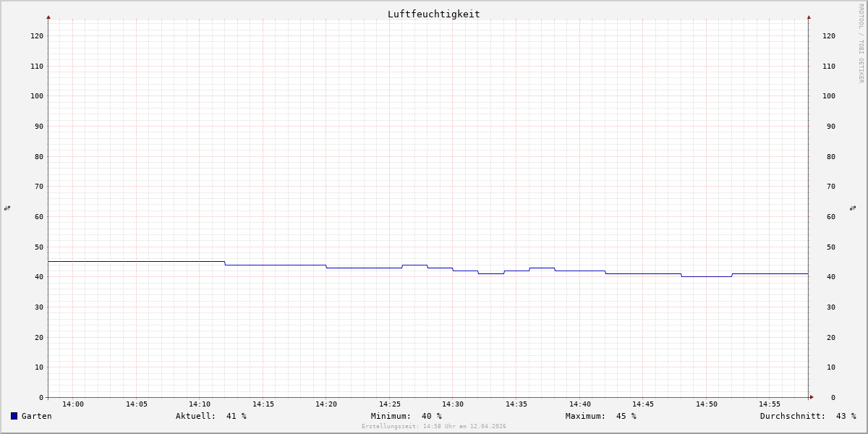The image size is (868, 434).
Task: Click the right-side '%' axis unit label
Action: click(853, 208)
